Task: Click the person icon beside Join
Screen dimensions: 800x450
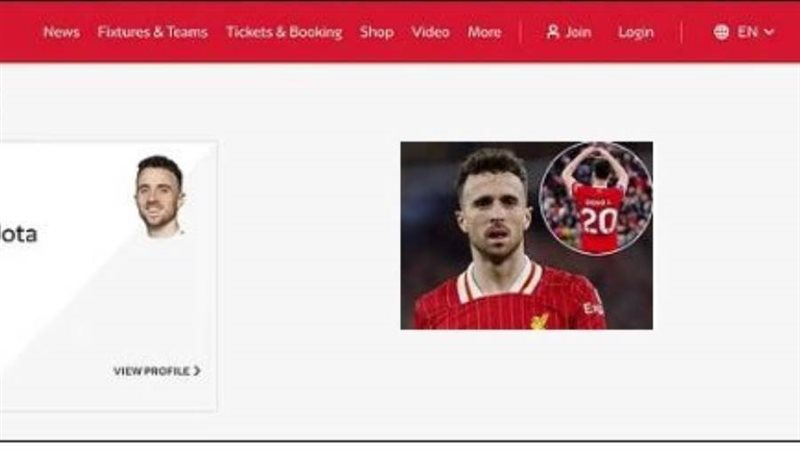Action: pos(553,32)
